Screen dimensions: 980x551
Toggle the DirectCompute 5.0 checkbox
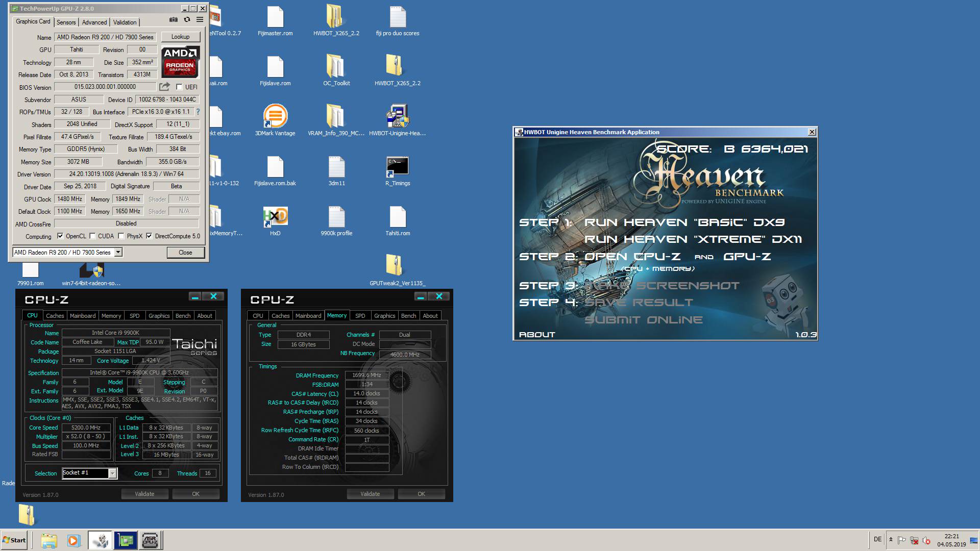(149, 236)
